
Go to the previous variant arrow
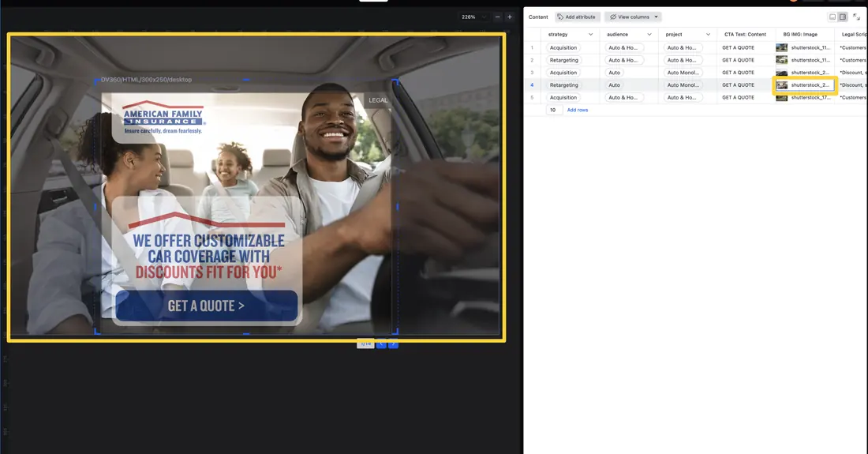(x=381, y=343)
